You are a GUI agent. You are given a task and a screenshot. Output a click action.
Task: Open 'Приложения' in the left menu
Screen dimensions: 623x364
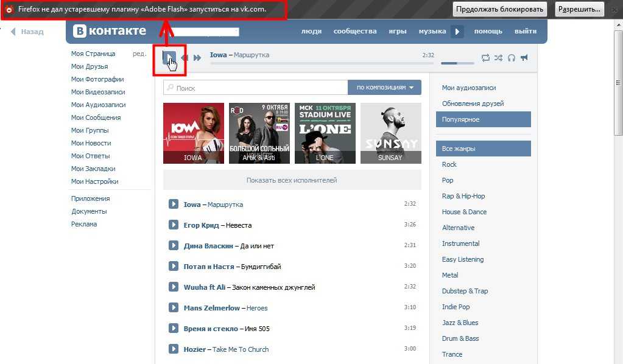click(90, 198)
